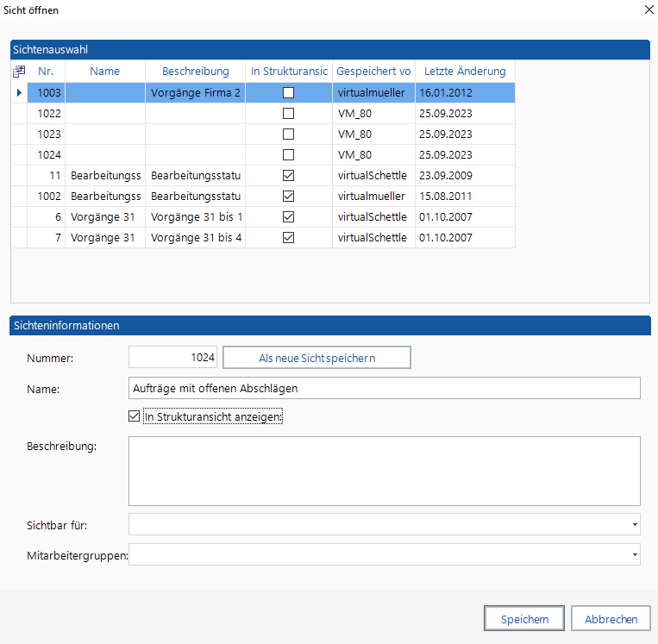Viewport: 658px width, 644px height.
Task: Click the 'Beschreibung' column header
Action: pyautogui.click(x=195, y=72)
